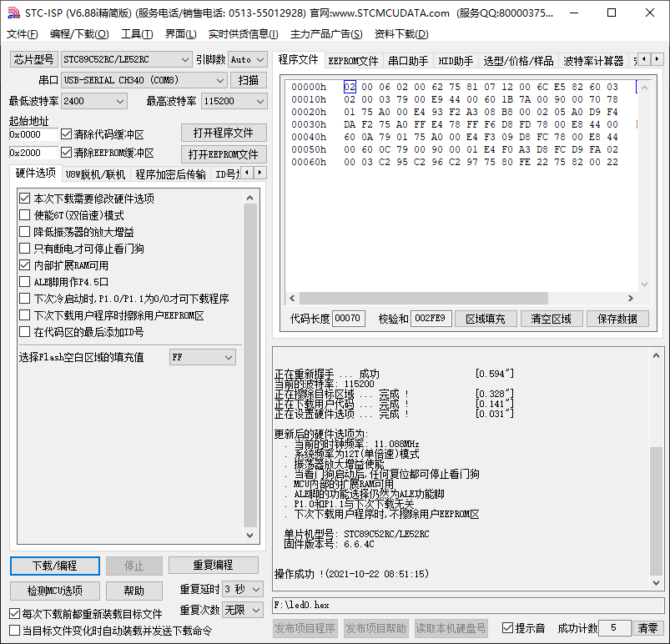Viewport: 670px width, 644px height.
Task: Click hardware options list scroll down arrow
Action: (250, 536)
